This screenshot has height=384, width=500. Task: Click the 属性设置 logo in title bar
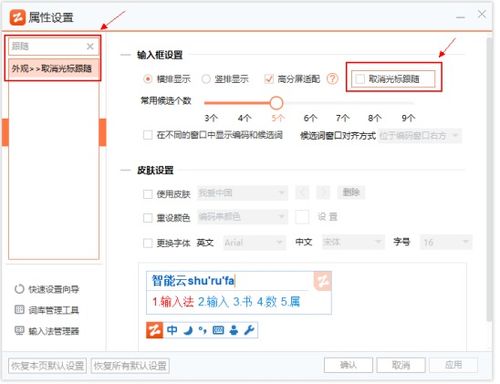(x=17, y=17)
